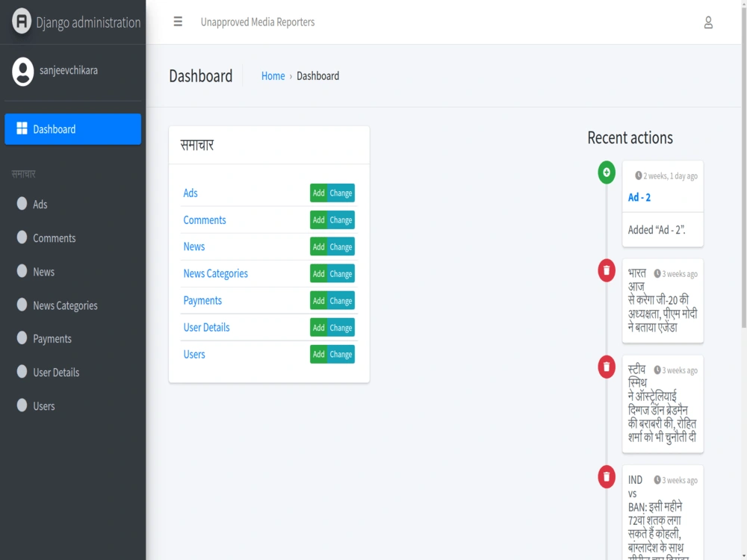This screenshot has width=747, height=560.
Task: Click Add button for Payments
Action: [x=319, y=300]
